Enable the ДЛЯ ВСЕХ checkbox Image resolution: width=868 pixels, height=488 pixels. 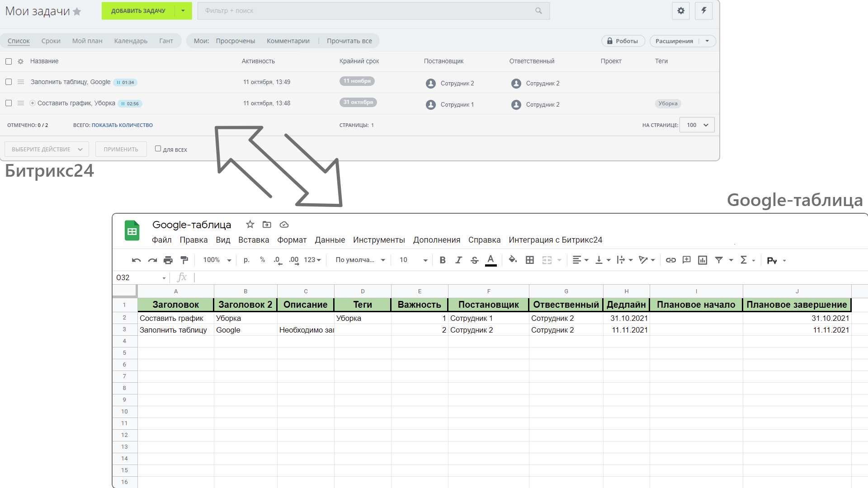158,149
